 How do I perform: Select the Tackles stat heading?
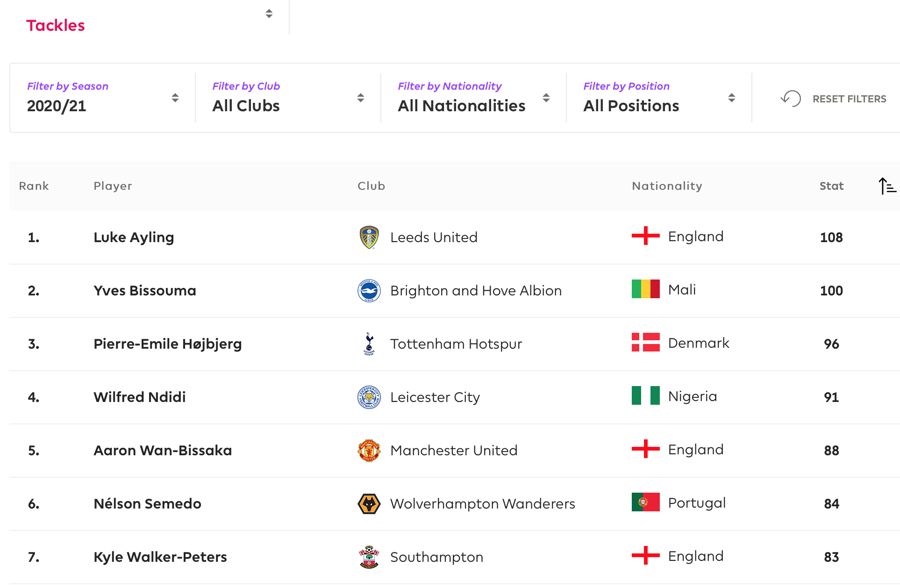tap(56, 25)
